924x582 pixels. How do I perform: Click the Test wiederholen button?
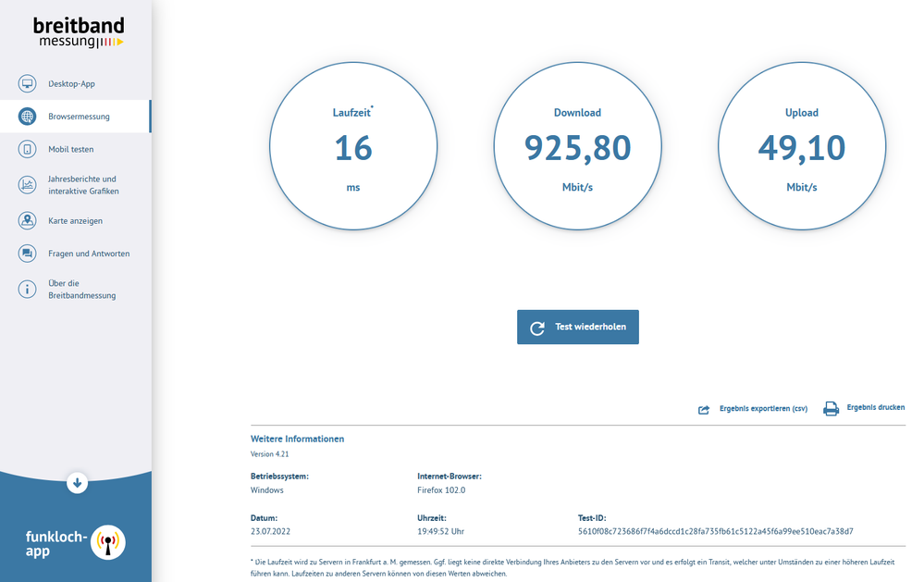(577, 328)
